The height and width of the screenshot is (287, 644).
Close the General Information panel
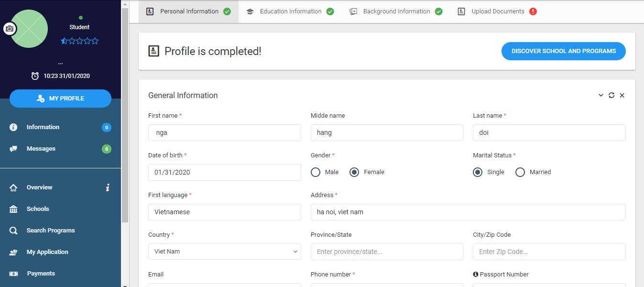point(622,96)
